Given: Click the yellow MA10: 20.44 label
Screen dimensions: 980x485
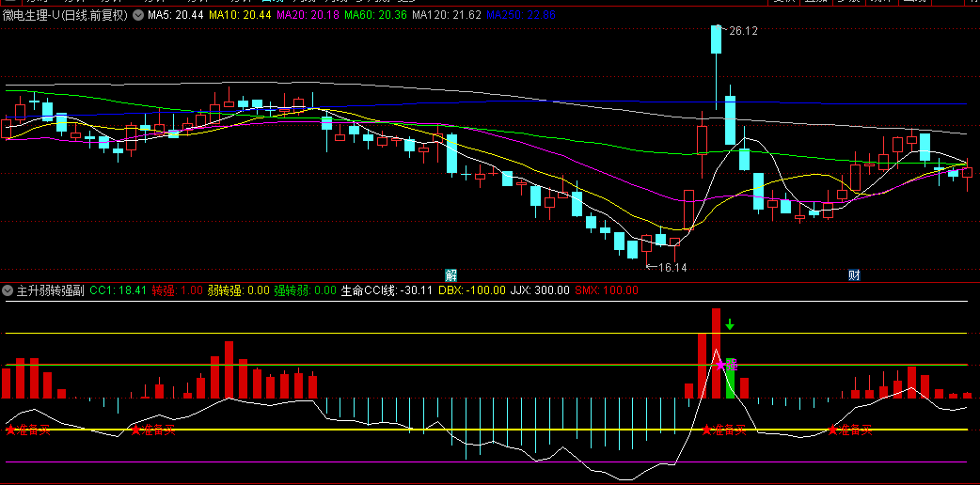Looking at the screenshot, I should (x=240, y=15).
